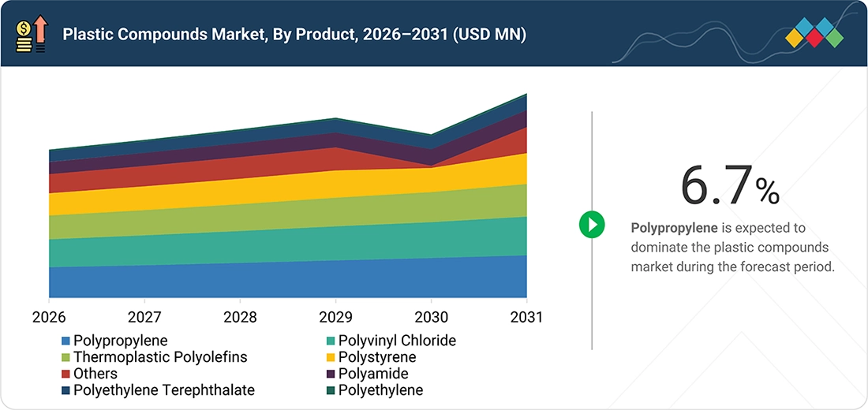This screenshot has height=410, width=868.
Task: Click the Polyethylene Terephthalate legend label
Action: click(x=164, y=390)
